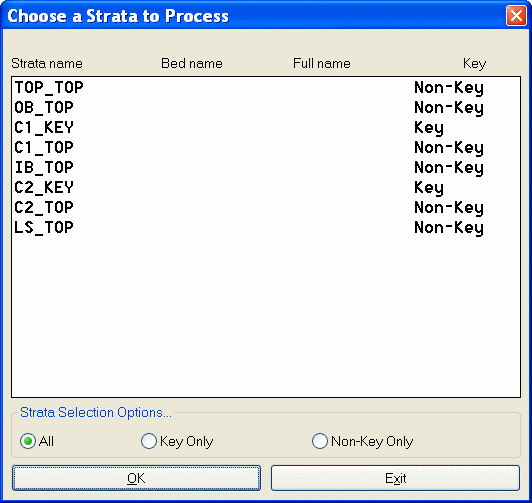Screen dimensions: 532x503
Task: Select the TOP_TOP strata row
Action: pos(266,88)
